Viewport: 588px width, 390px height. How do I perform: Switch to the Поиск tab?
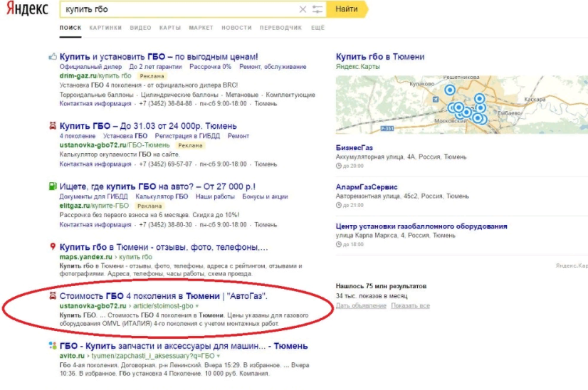[x=70, y=28]
